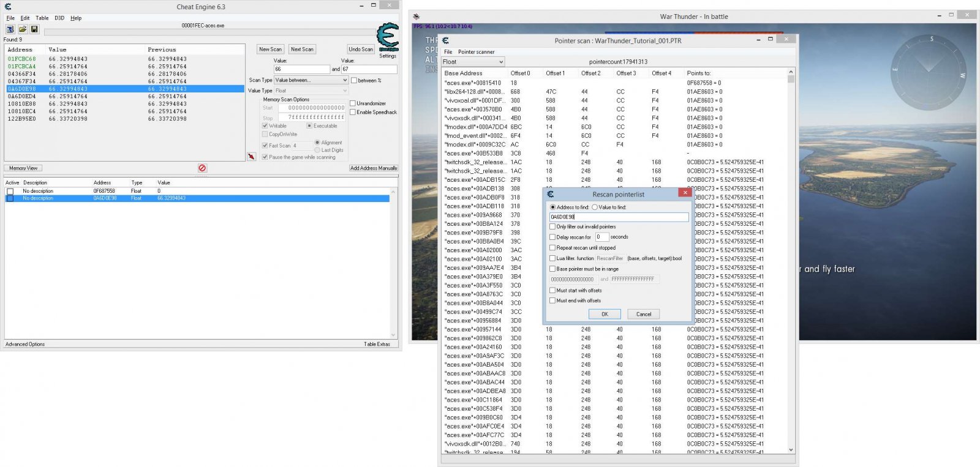Click the save floppy disk icon

point(34,29)
